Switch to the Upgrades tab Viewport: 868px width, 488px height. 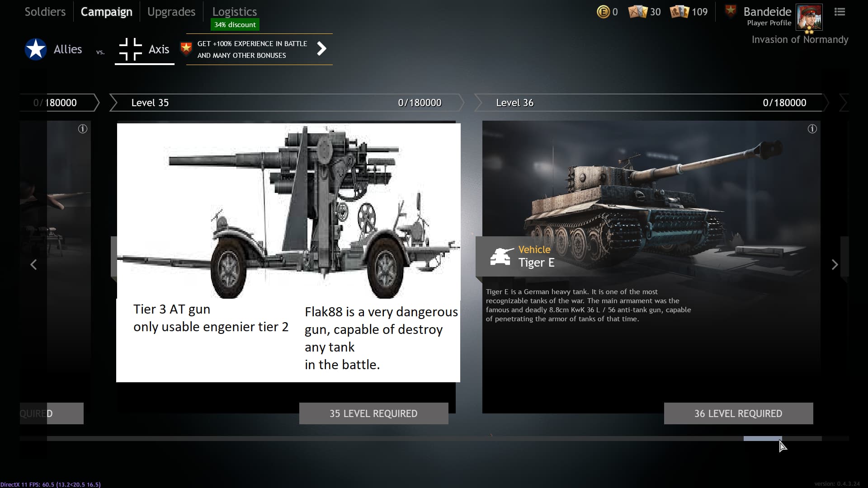(x=171, y=12)
